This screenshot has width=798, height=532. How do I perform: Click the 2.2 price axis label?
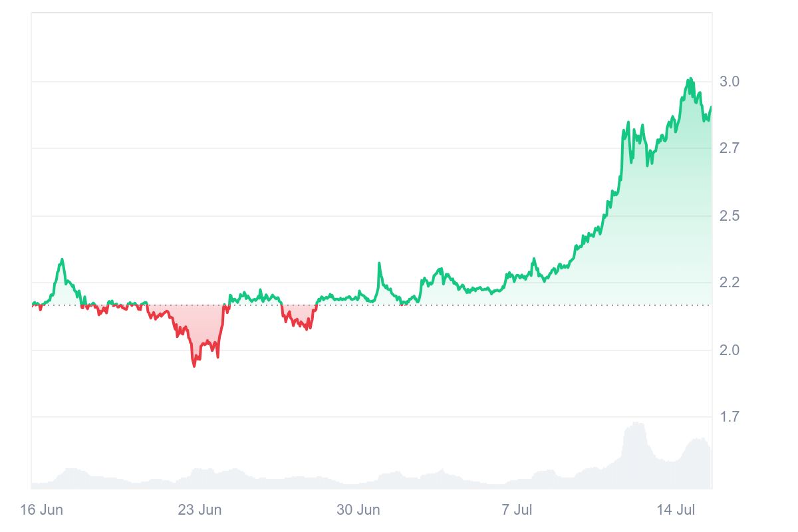tap(730, 283)
